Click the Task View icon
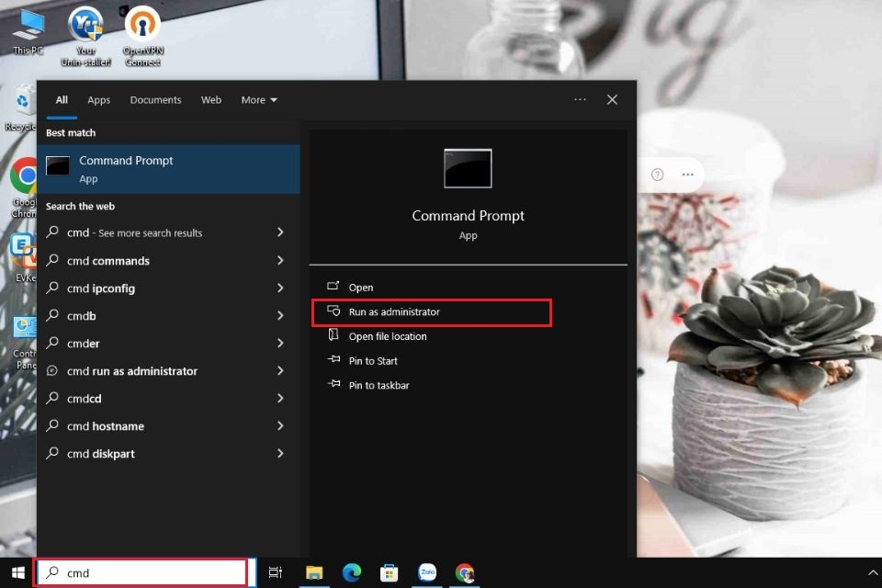The image size is (882, 588). tap(275, 572)
